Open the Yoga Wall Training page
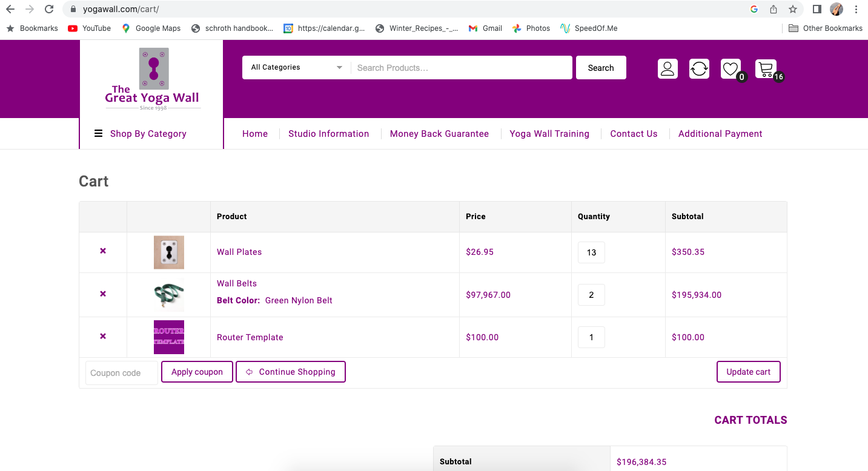Image resolution: width=868 pixels, height=471 pixels. pos(549,133)
